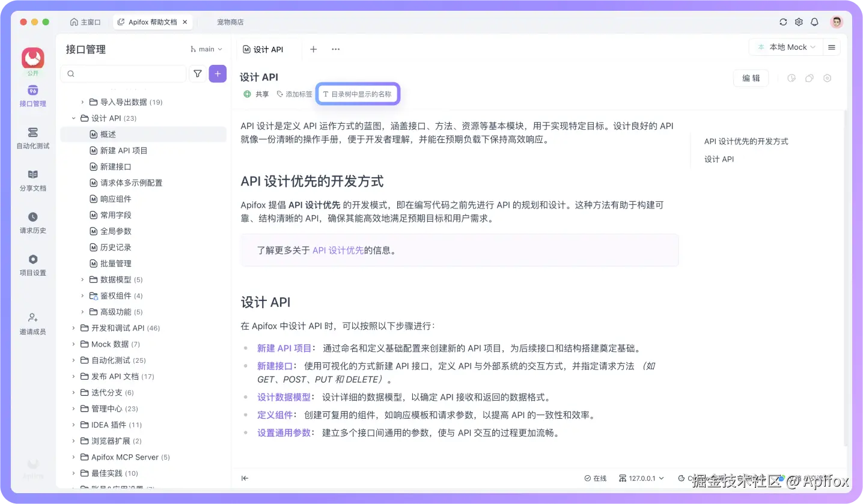
Task: Collapse sidebar with bottom arrow icon
Action: pyautogui.click(x=245, y=478)
